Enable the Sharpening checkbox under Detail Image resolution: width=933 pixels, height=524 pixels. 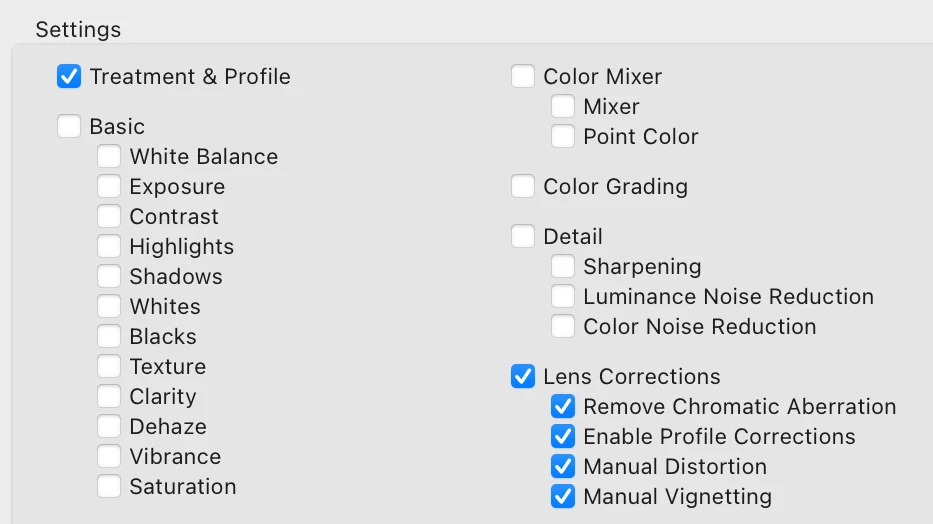pos(563,267)
